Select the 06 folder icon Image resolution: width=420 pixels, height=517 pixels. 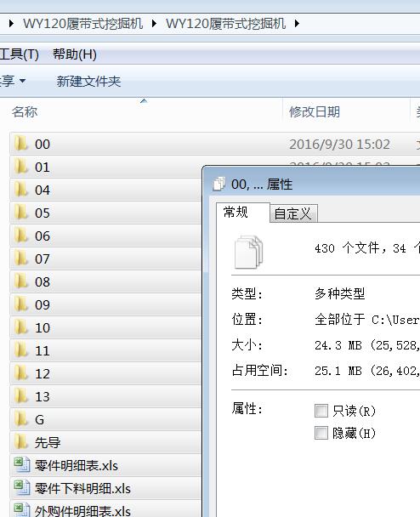pos(21,236)
